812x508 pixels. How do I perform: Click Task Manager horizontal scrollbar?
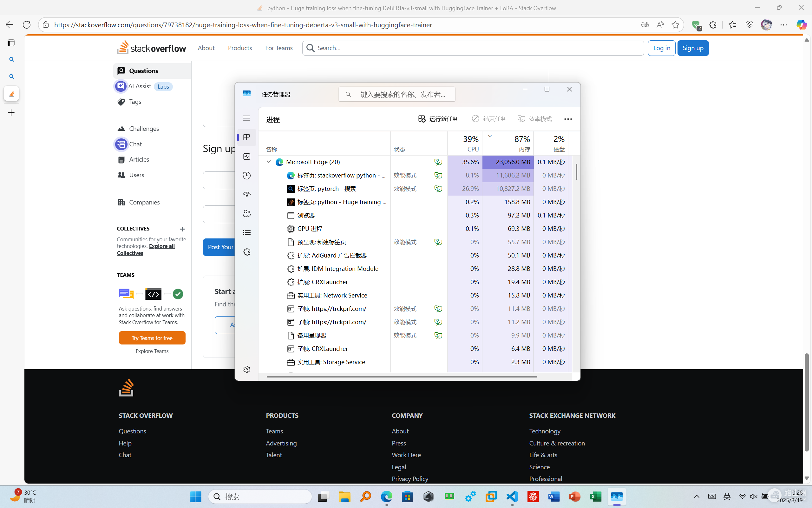coord(402,376)
